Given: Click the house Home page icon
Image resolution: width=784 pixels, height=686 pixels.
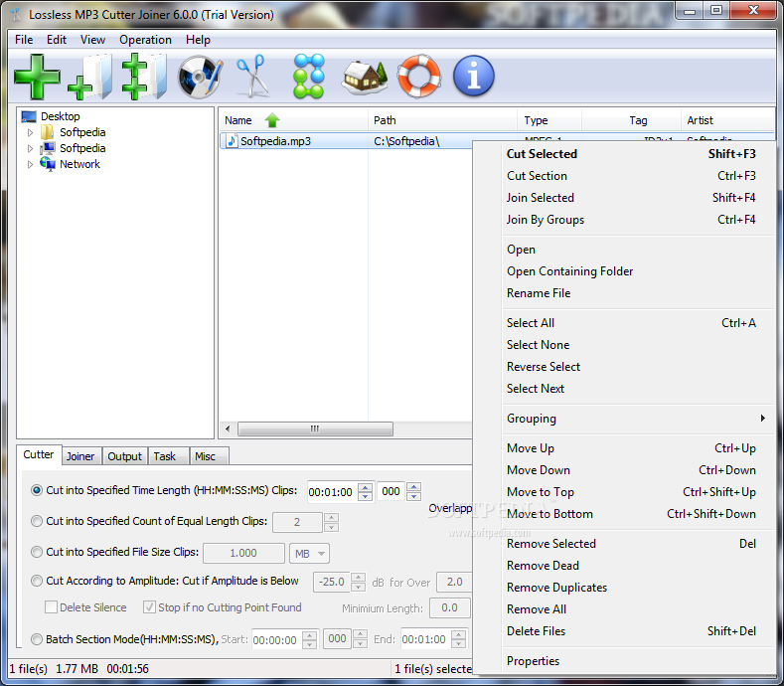Looking at the screenshot, I should click(x=365, y=78).
